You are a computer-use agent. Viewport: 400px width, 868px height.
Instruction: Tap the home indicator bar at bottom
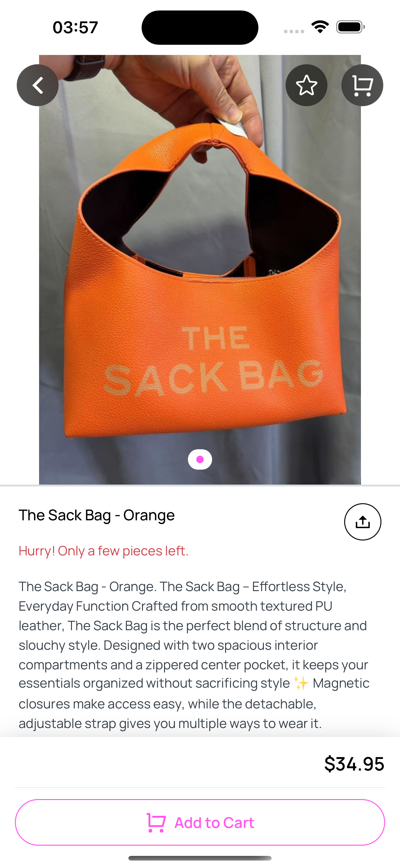[x=200, y=858]
